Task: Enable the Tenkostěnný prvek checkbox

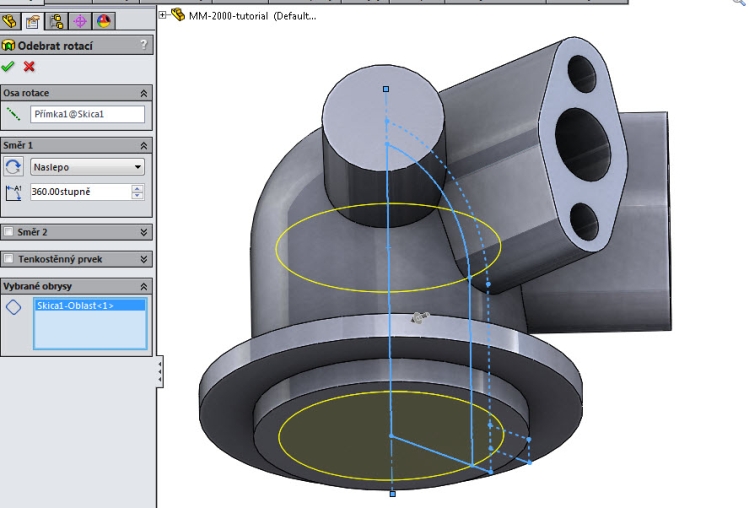Action: tap(9, 259)
